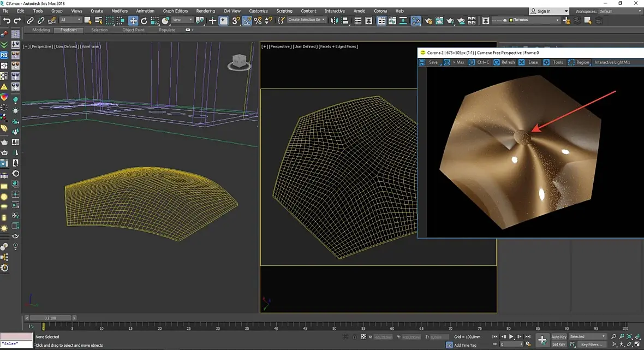Open the selection filter 'All' dropdown
644x350 pixels.
click(70, 20)
